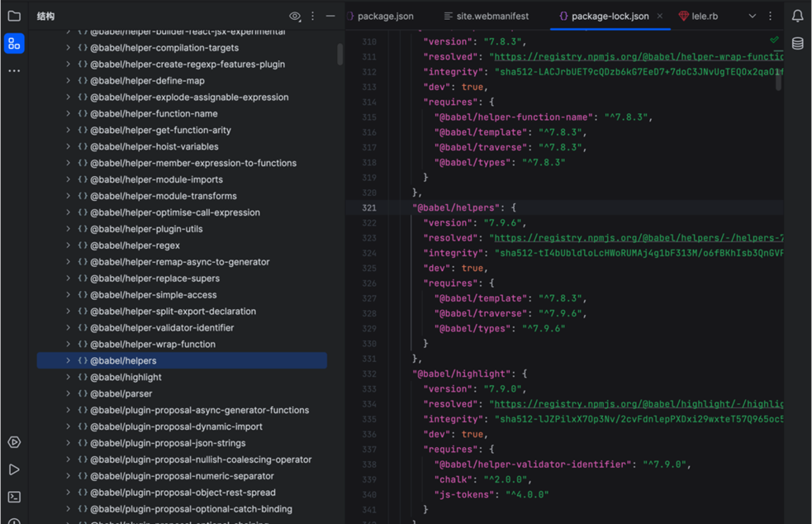Select @babel/helper-remap-async-to-generator row

182,262
